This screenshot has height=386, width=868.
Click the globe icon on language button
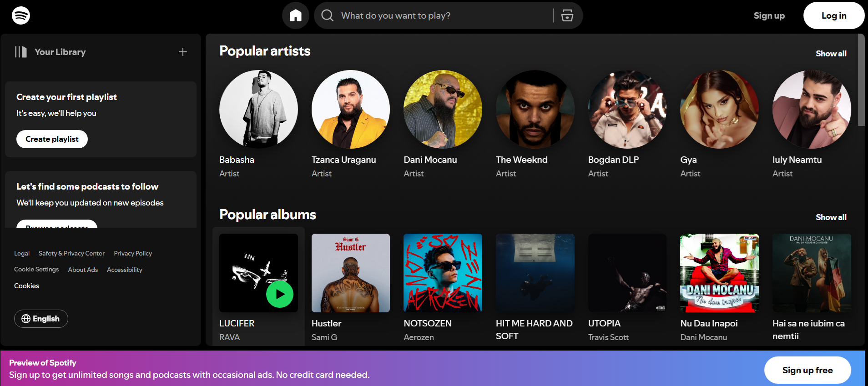pos(26,319)
